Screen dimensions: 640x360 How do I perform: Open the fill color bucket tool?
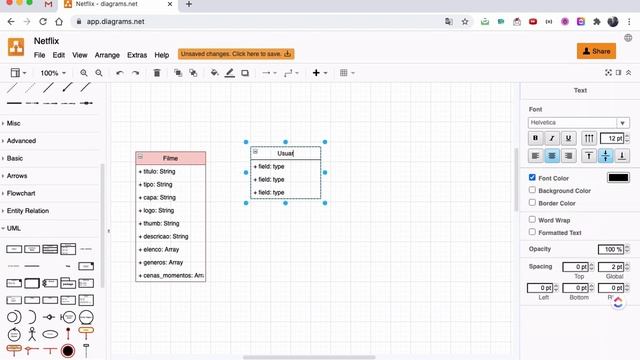click(214, 73)
